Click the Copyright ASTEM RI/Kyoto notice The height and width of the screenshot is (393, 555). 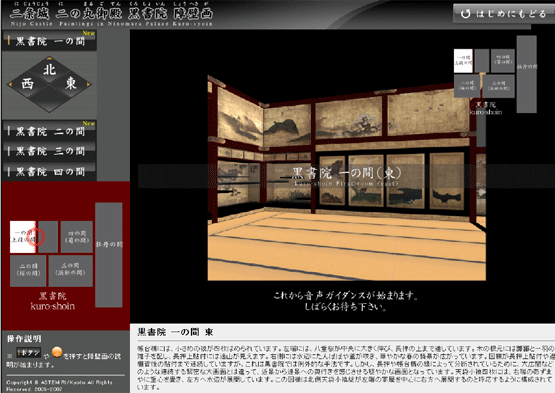click(x=59, y=385)
